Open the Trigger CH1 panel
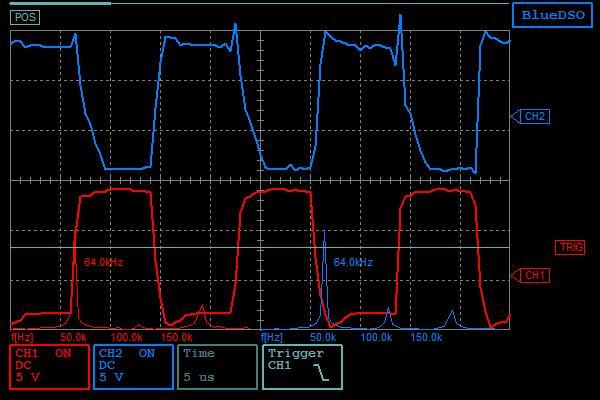 click(x=302, y=367)
